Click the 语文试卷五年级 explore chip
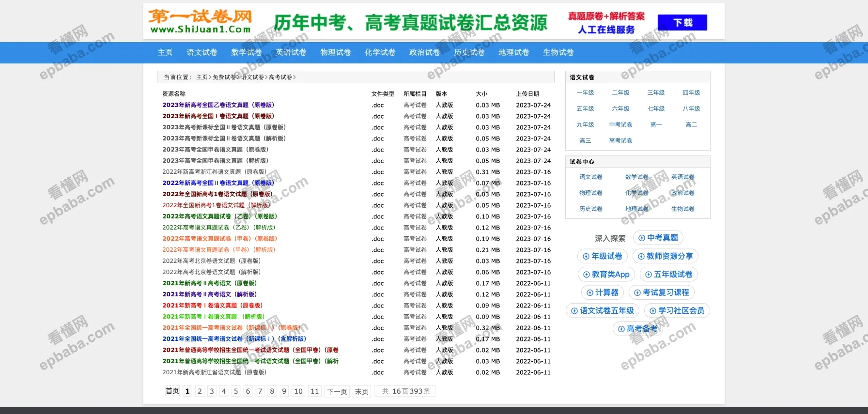The image size is (868, 414). [x=603, y=310]
